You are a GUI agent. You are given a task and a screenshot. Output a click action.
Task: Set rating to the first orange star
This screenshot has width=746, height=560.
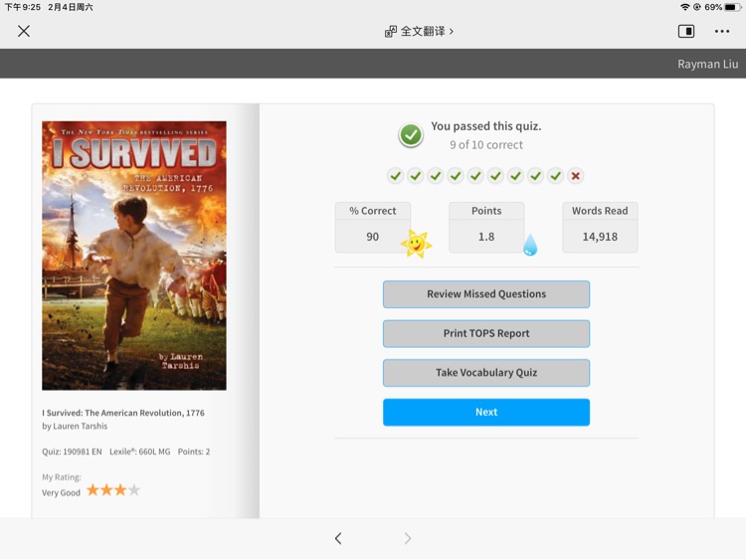93,489
